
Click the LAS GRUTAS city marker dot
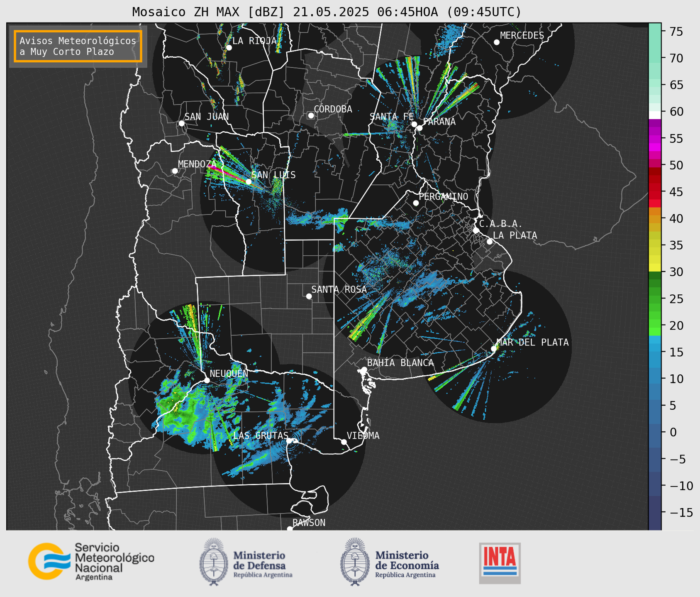tap(289, 440)
